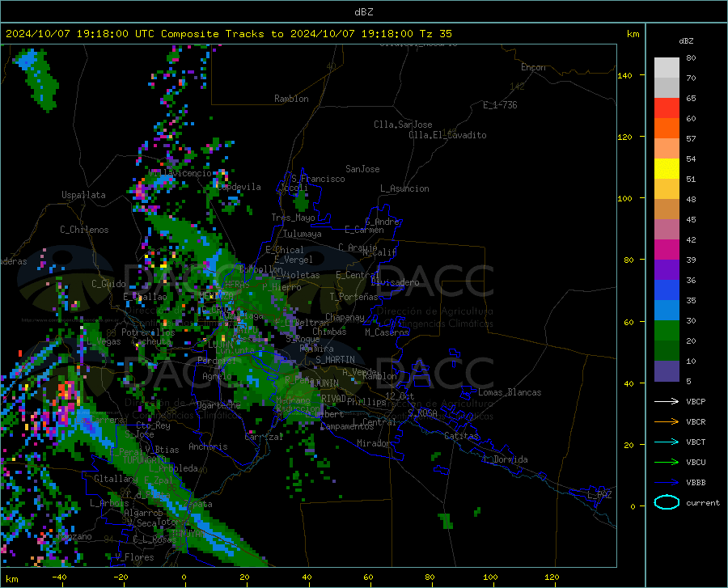Click the green VBCU arrow icon
This screenshot has height=588, width=728.
tap(667, 463)
